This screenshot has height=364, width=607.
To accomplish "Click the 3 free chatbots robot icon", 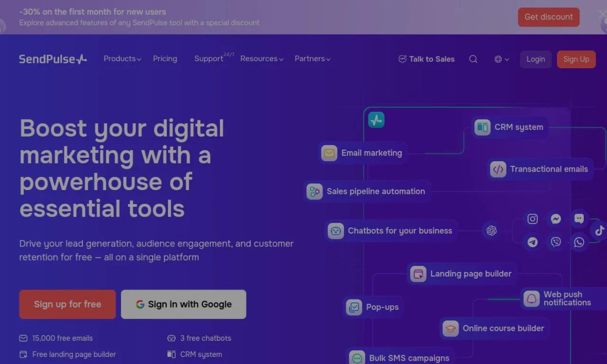I will pyautogui.click(x=171, y=338).
